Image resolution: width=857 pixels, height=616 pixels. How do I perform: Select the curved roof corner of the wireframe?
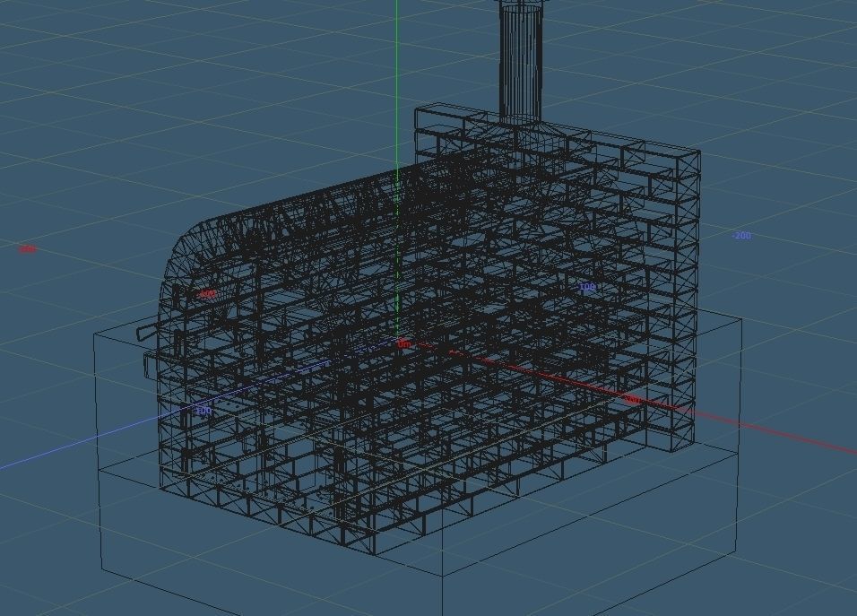click(x=188, y=246)
